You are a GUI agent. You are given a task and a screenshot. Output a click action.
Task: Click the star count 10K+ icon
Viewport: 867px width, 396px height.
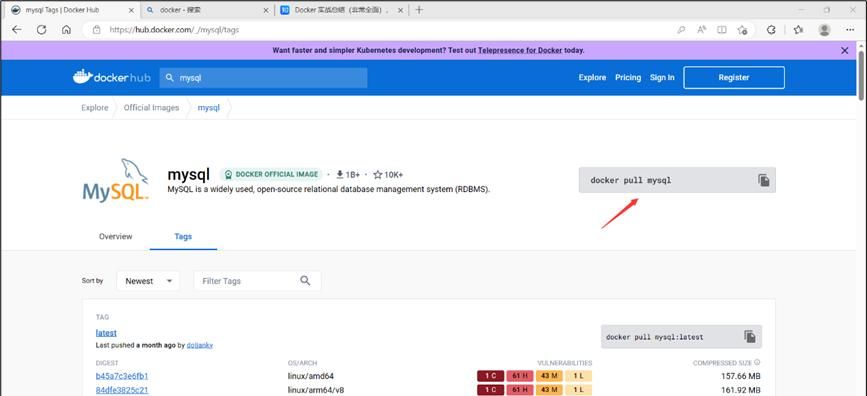(378, 175)
